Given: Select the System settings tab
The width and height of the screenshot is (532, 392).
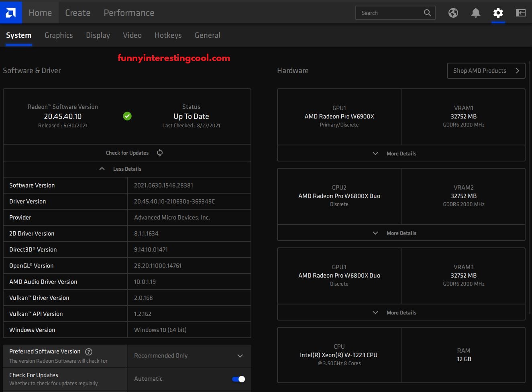Looking at the screenshot, I should pos(19,35).
